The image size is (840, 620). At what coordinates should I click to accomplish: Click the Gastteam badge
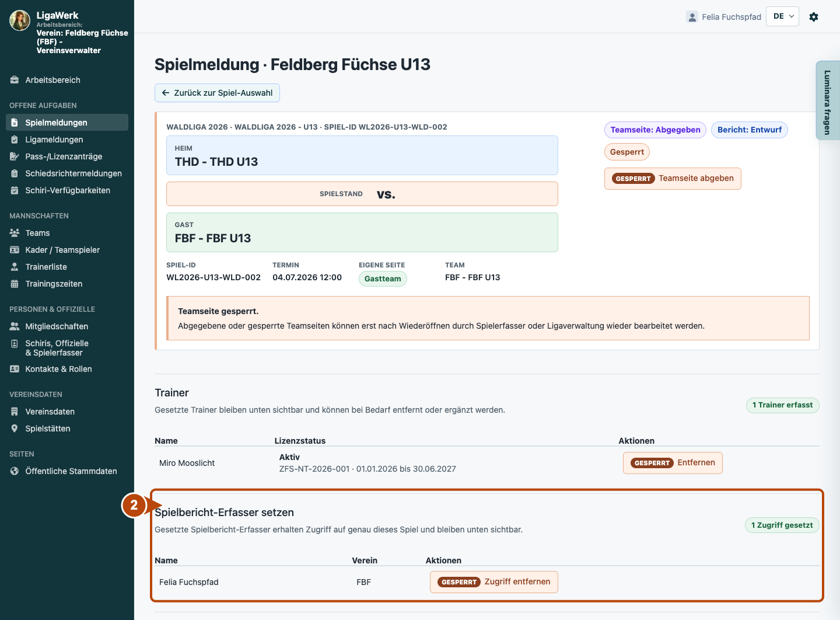point(383,278)
